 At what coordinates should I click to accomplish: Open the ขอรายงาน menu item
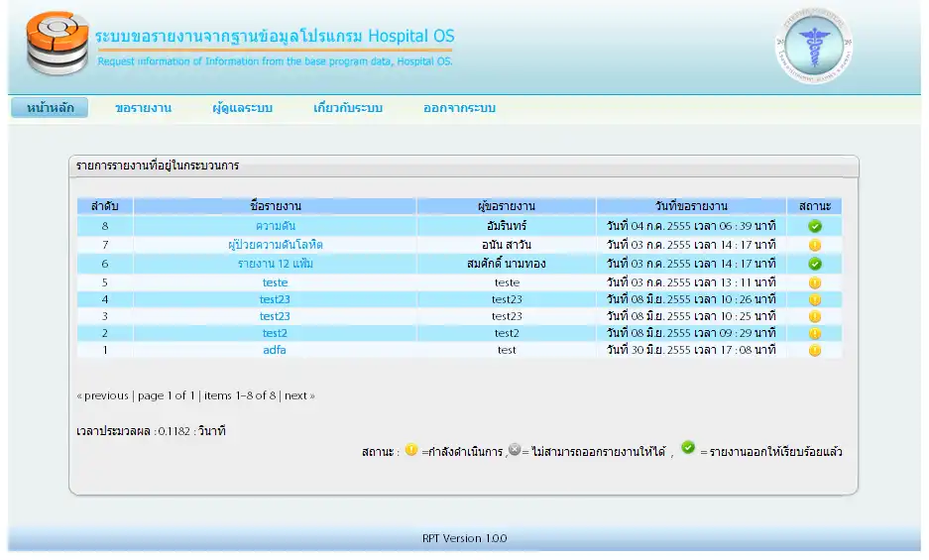tap(144, 108)
